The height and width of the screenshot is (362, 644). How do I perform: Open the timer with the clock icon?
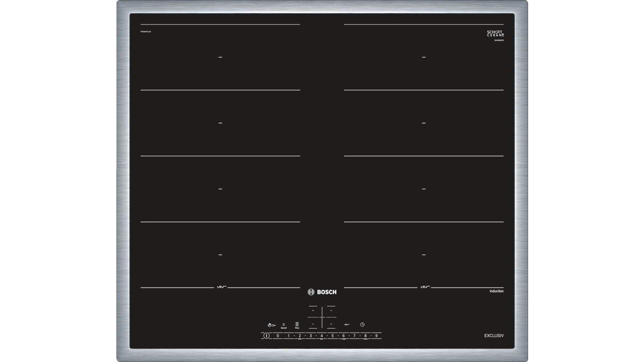coord(362,325)
